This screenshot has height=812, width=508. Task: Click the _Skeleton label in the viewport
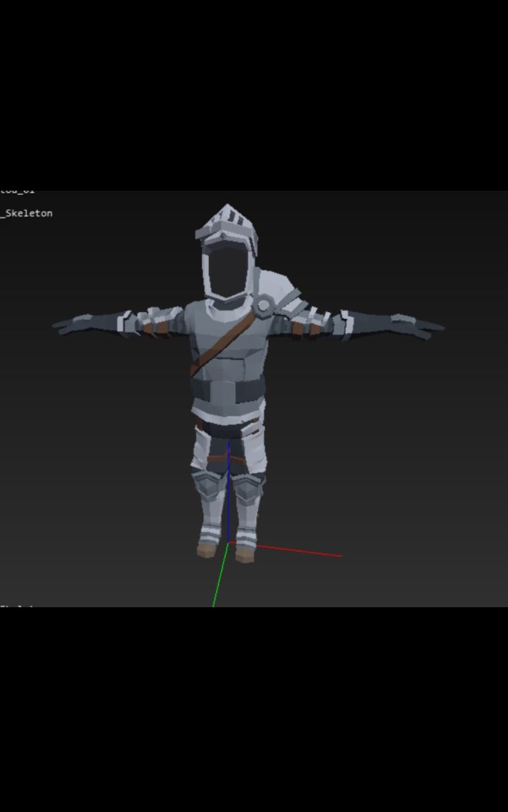click(26, 213)
